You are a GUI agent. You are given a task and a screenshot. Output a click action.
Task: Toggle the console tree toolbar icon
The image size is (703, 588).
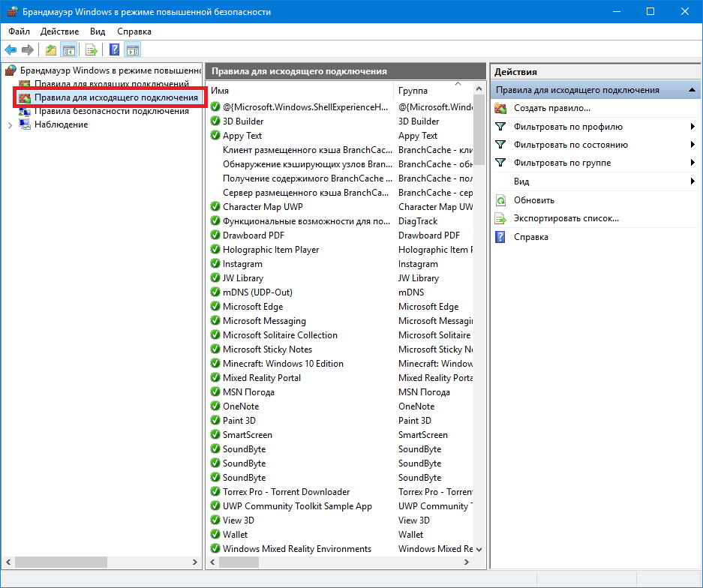point(68,49)
